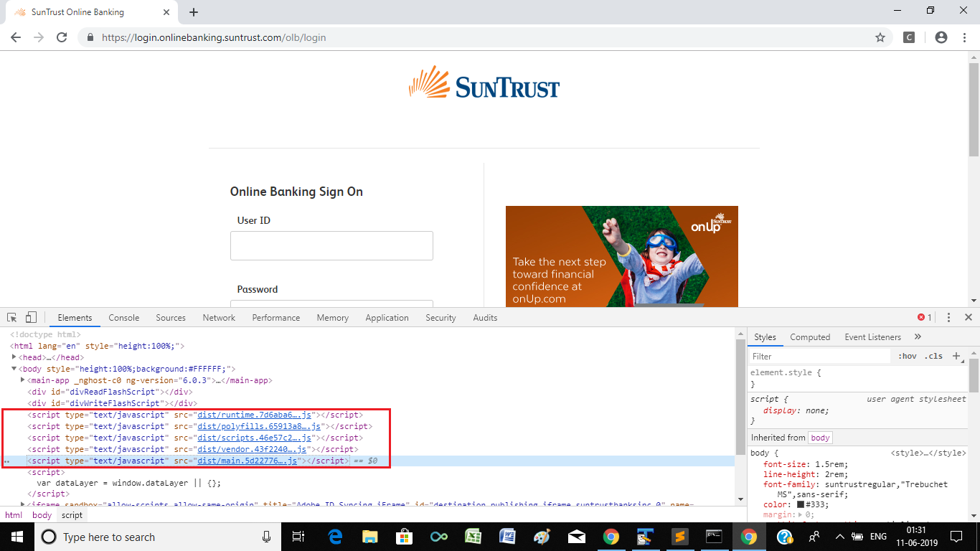Open the Chrome profile avatar menu
980x551 pixels.
[941, 37]
